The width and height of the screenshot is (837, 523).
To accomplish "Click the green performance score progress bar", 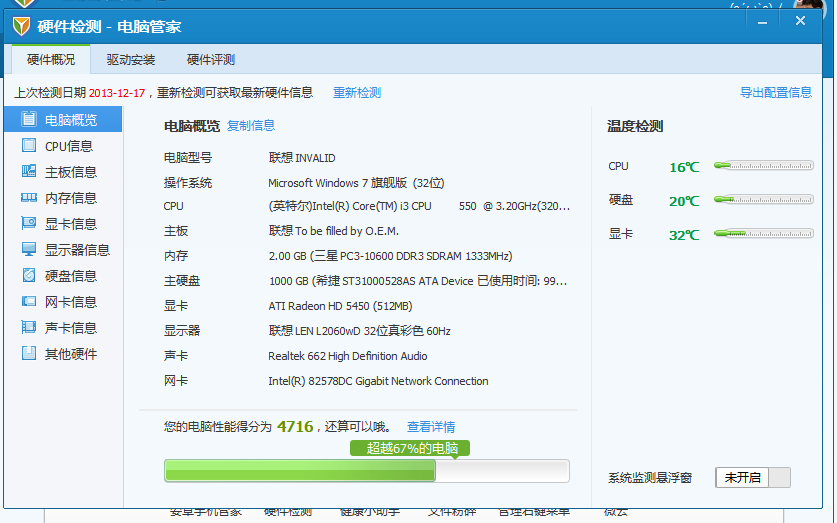I will point(367,471).
